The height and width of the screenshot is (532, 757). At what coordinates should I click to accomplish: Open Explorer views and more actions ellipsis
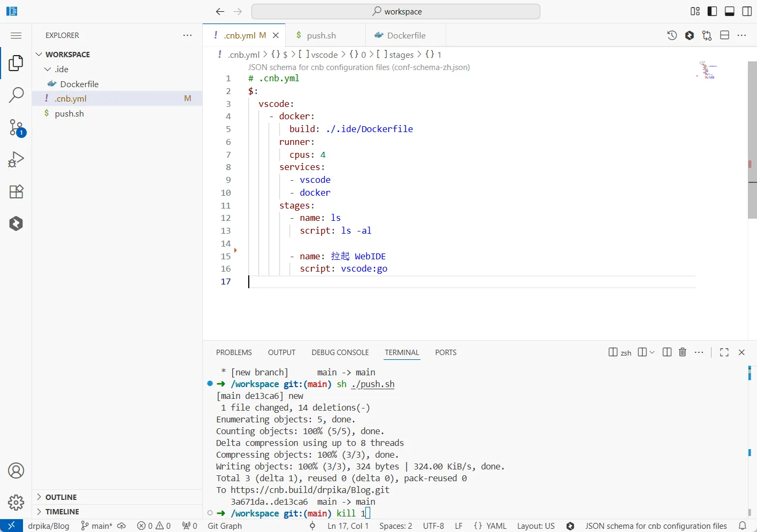point(187,35)
